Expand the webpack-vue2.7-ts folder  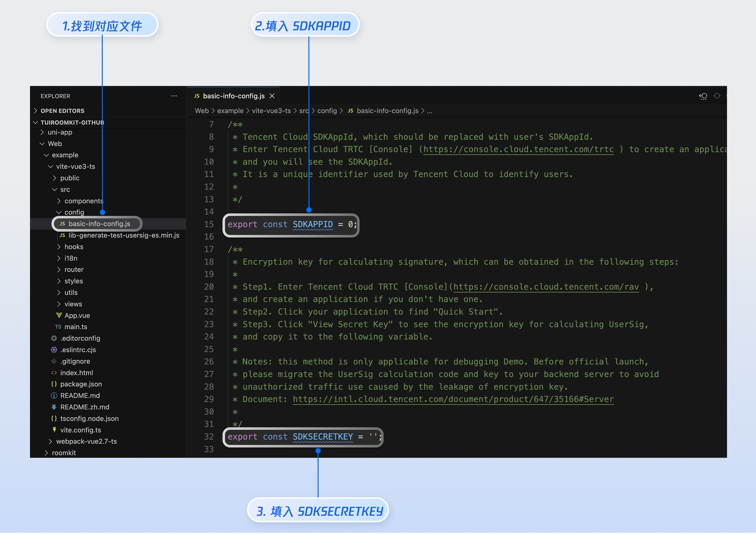[x=86, y=441]
